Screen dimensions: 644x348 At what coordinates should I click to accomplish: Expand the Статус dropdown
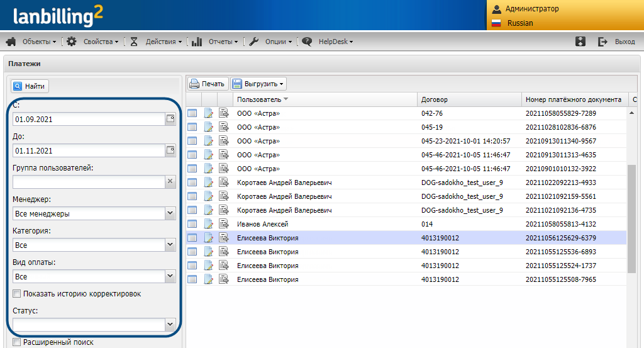170,325
